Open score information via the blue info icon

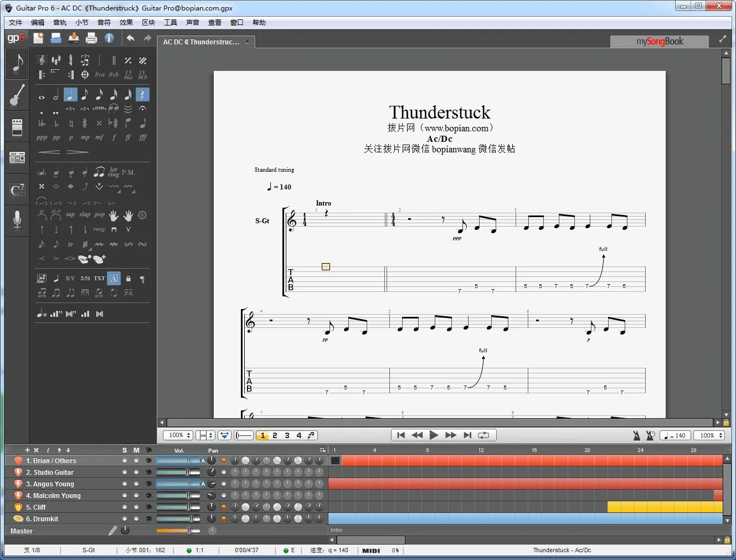click(x=109, y=38)
